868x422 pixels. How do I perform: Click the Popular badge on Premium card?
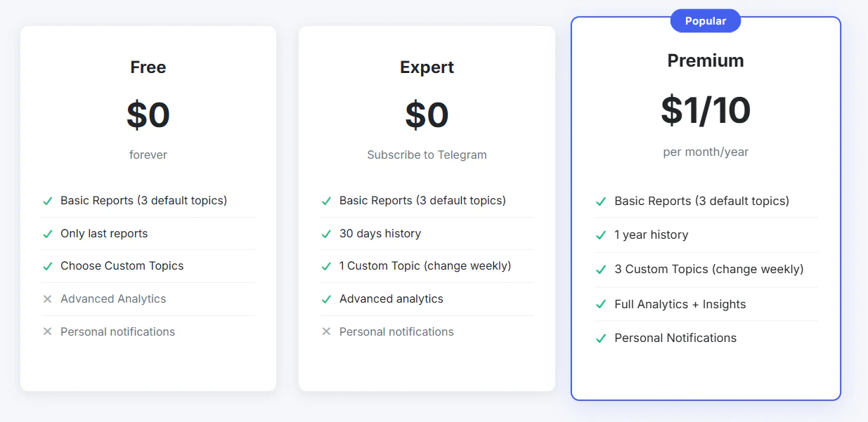pos(705,21)
